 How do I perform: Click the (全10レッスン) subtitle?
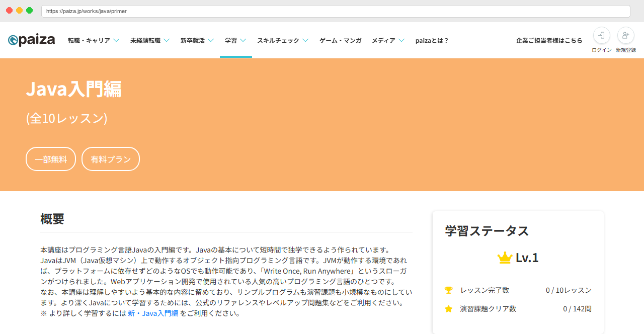(x=66, y=118)
